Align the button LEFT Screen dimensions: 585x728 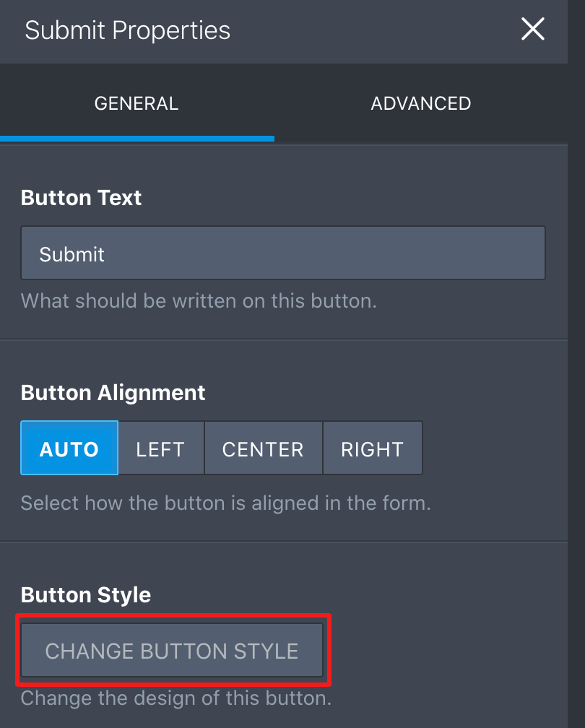click(160, 448)
